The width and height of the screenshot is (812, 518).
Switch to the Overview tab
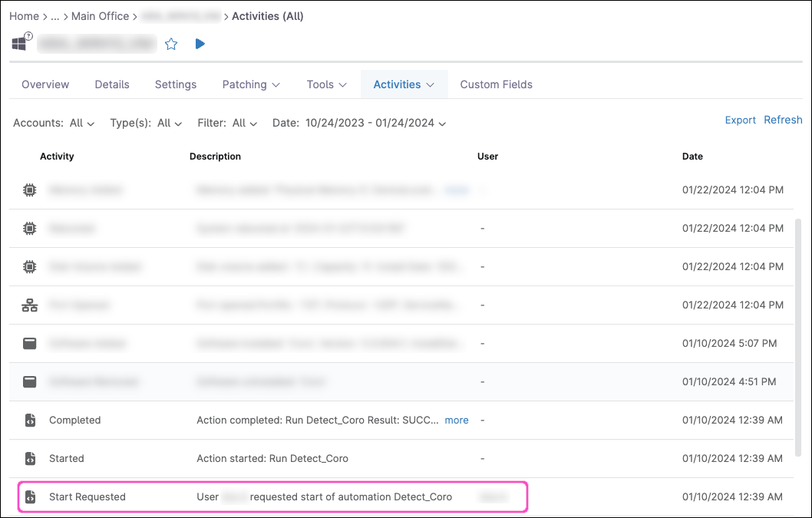point(45,84)
